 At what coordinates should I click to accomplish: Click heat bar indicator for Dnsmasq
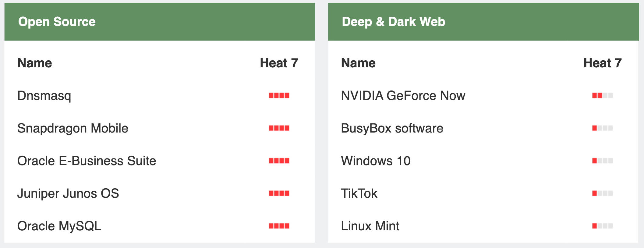(x=279, y=96)
